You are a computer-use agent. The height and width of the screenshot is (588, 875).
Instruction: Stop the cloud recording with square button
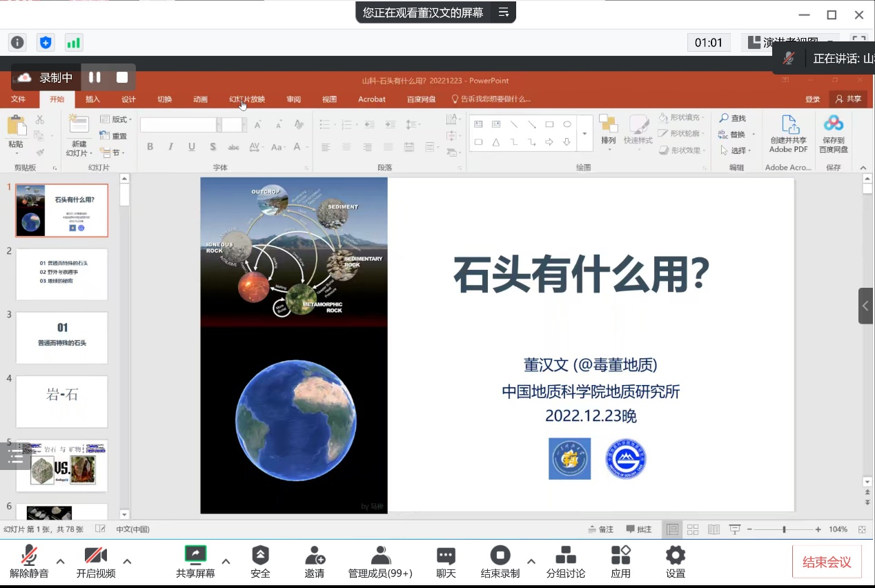click(122, 77)
